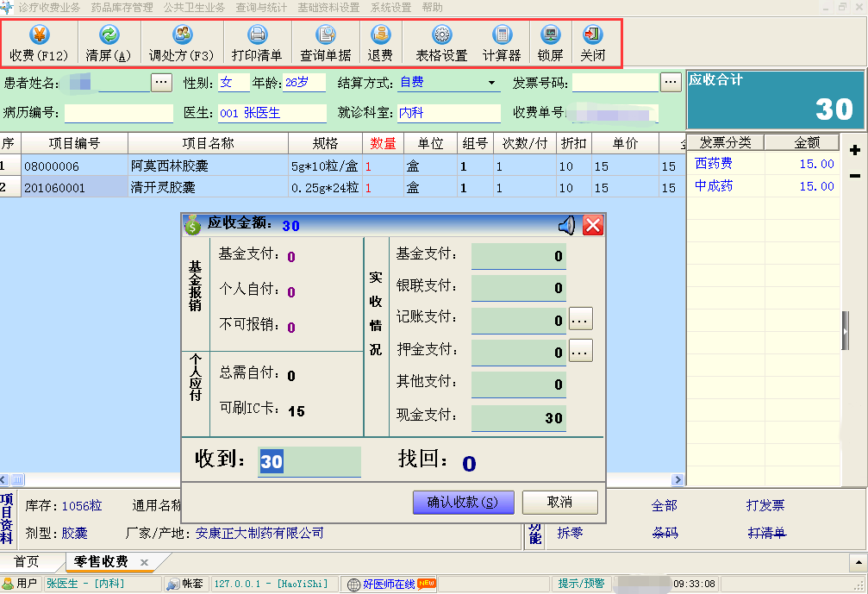Switch to the 首页 tab
Screen dimensions: 868x594
pos(27,562)
